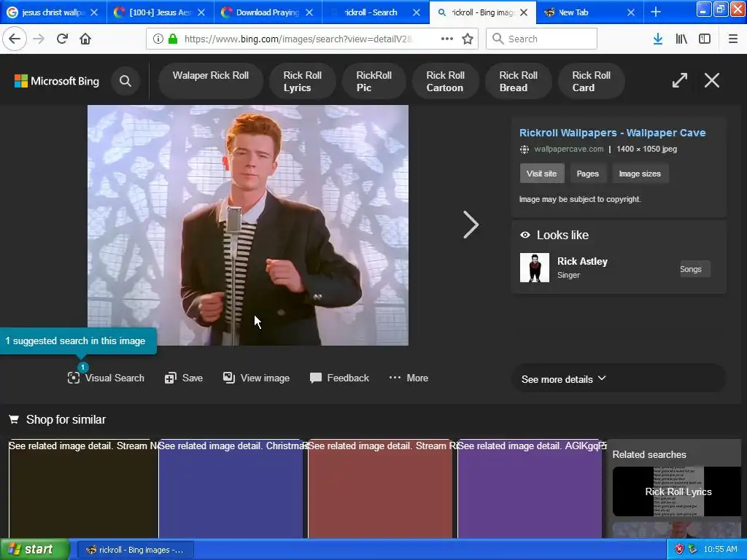Start Visual Search on this image
The width and height of the screenshot is (747, 560).
[106, 378]
